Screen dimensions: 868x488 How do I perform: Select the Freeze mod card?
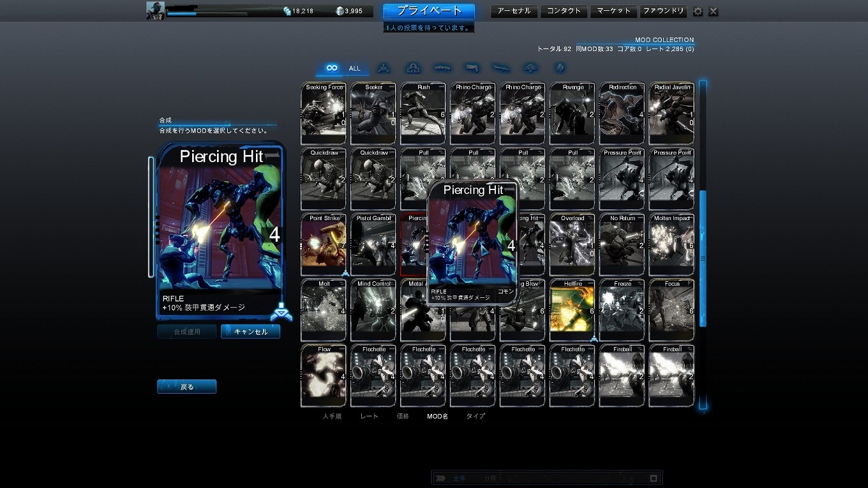[x=622, y=310]
